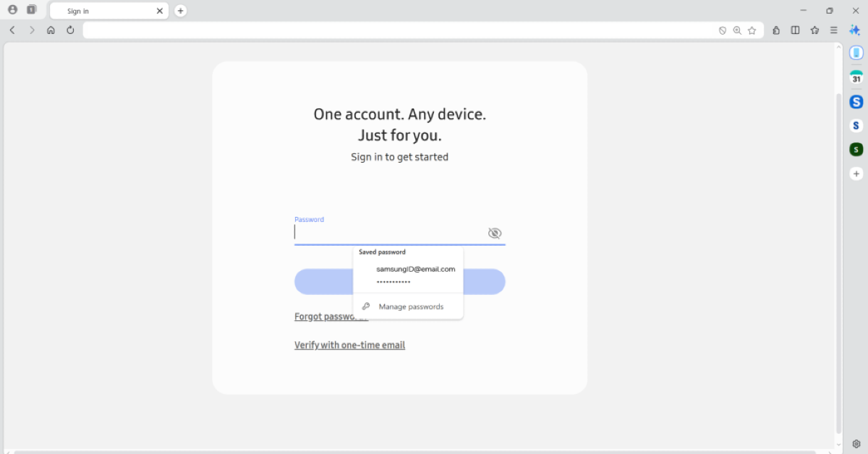Choose Manage passwords from the popup
The width and height of the screenshot is (868, 454).
tap(410, 307)
